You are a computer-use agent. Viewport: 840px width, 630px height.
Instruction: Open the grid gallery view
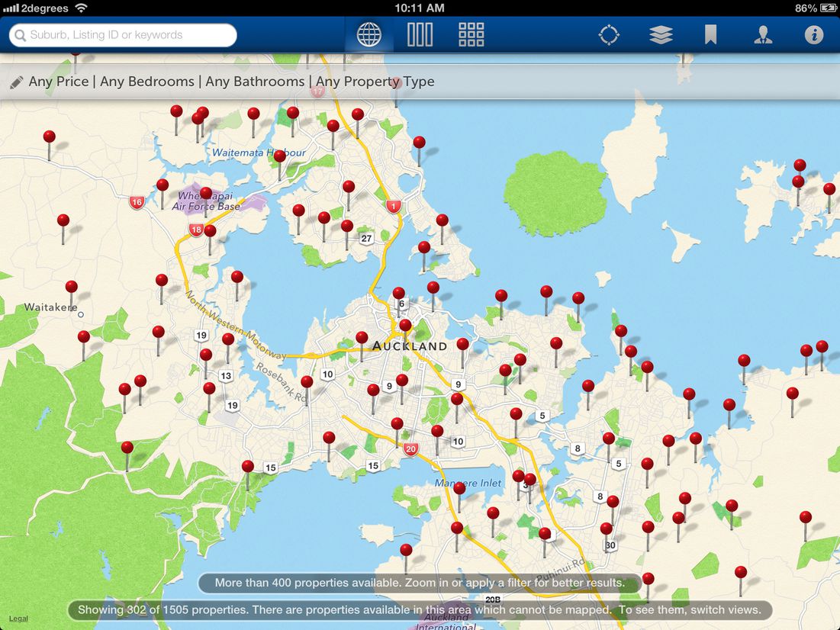point(471,35)
